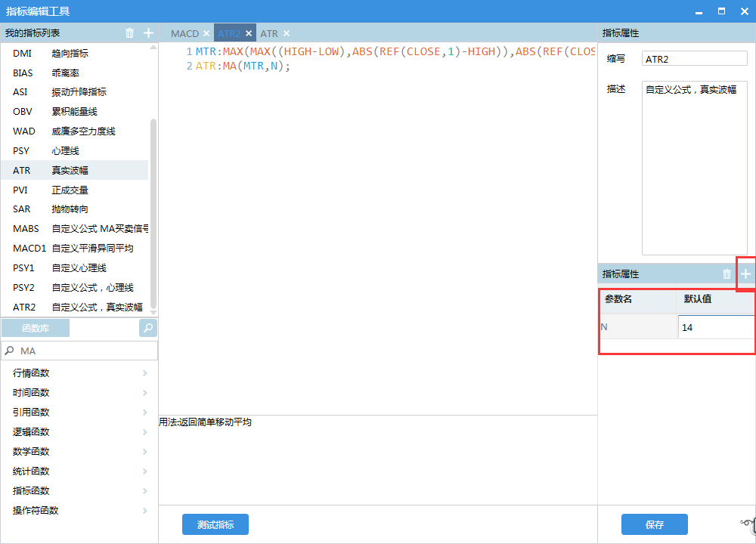Screen dimensions: 756x544
Task: Delete selected indicator with left-panel trash icon
Action: tap(129, 33)
